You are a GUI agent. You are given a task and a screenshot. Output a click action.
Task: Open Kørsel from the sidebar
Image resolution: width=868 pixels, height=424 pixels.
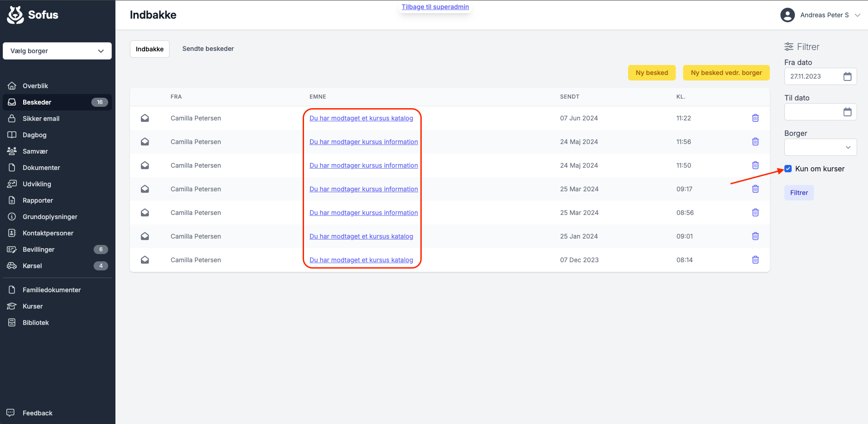pyautogui.click(x=32, y=266)
